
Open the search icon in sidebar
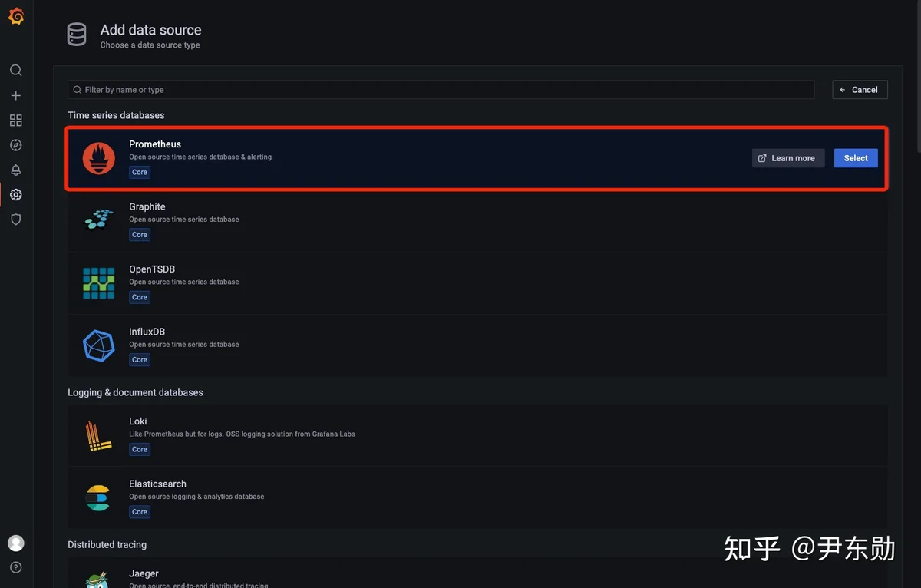click(15, 71)
